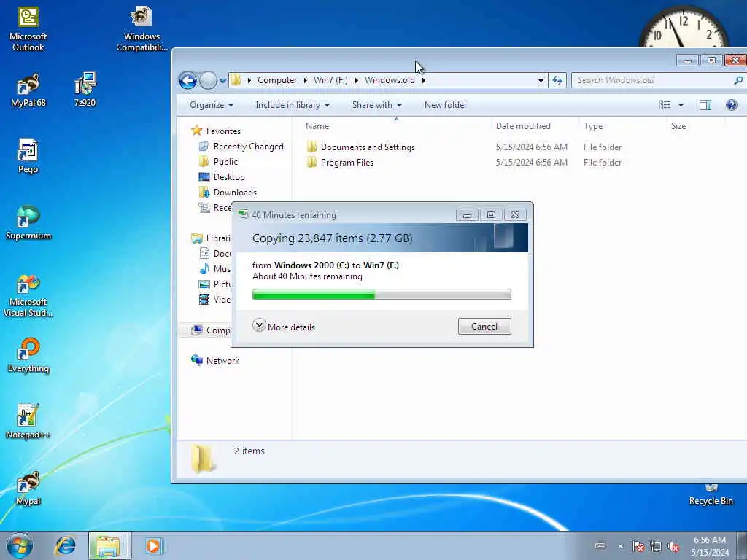This screenshot has height=560, width=747.
Task: Open recent pages history dropdown
Action: pos(222,80)
